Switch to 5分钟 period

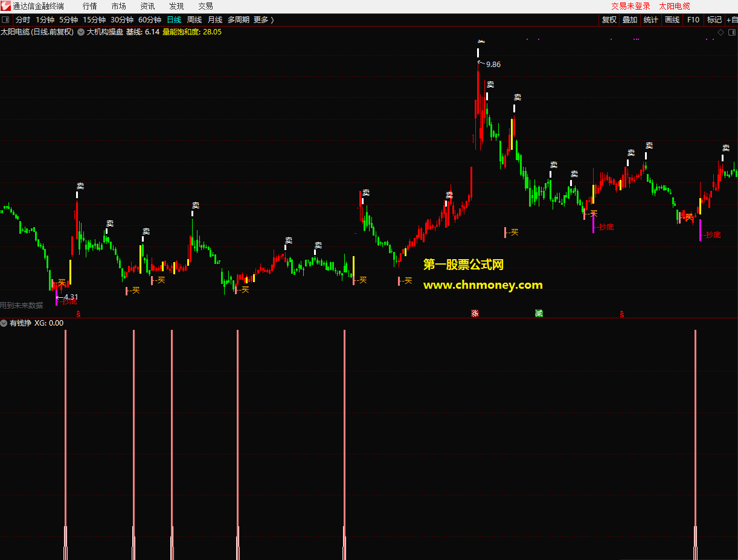pos(69,20)
